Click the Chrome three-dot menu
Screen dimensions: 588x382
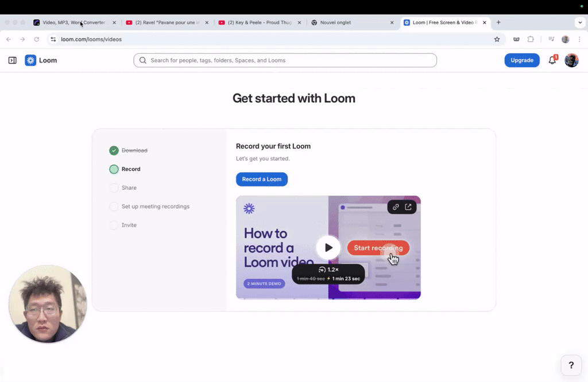[x=579, y=40]
